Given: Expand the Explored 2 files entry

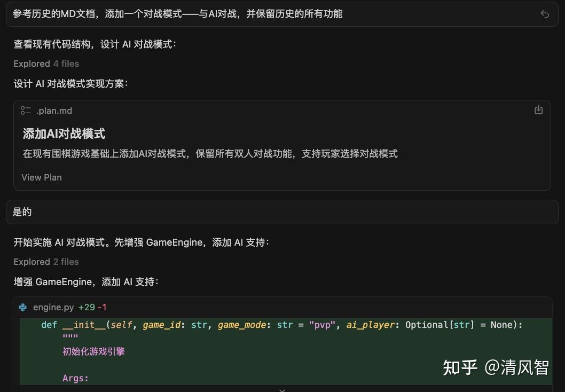Looking at the screenshot, I should [46, 262].
